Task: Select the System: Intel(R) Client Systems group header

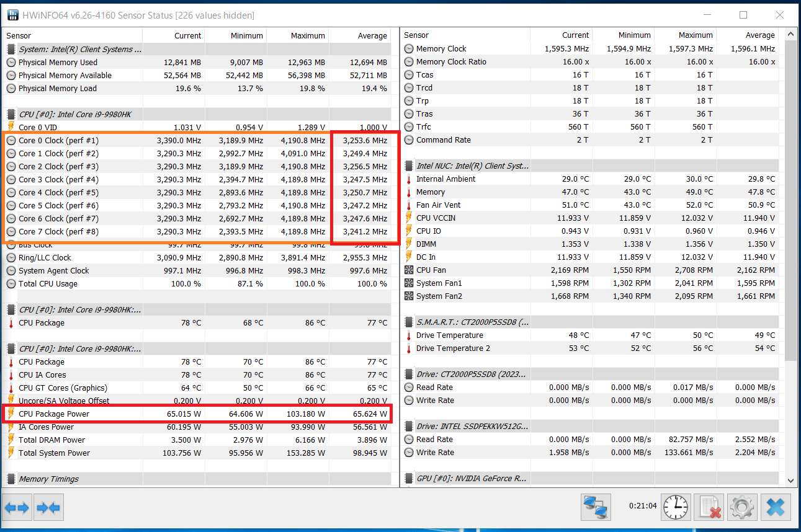Action: [x=198, y=49]
